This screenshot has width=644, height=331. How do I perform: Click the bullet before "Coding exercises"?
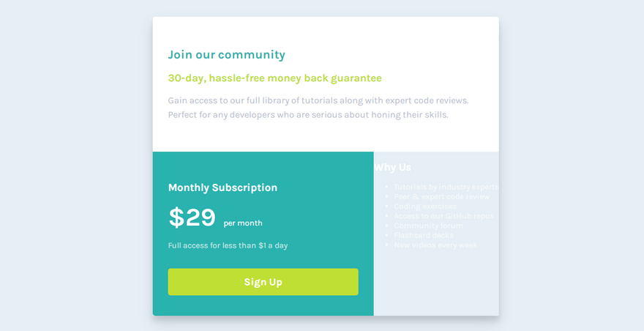pos(386,207)
